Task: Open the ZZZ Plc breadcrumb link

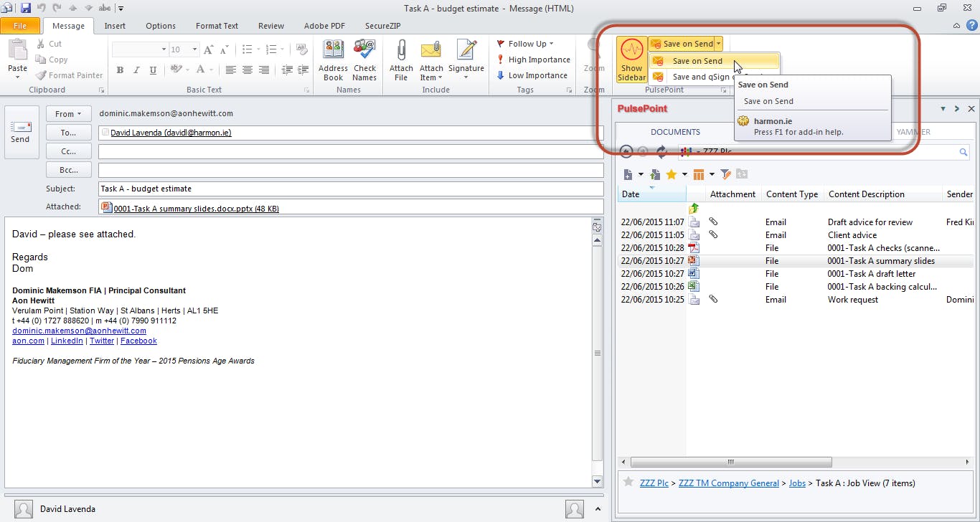Action: tap(654, 483)
